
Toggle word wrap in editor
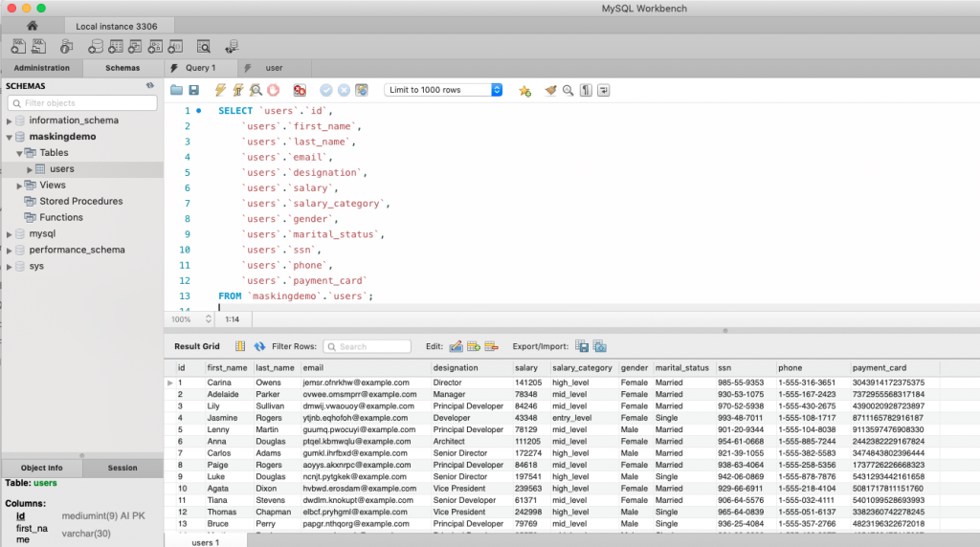(x=604, y=90)
